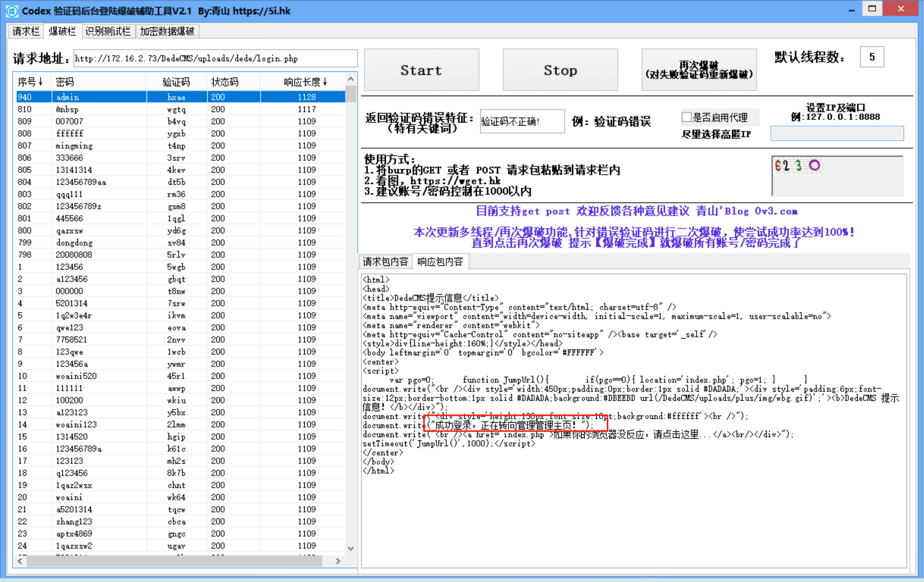Select row with password 100200
The image size is (924, 582).
181,400
